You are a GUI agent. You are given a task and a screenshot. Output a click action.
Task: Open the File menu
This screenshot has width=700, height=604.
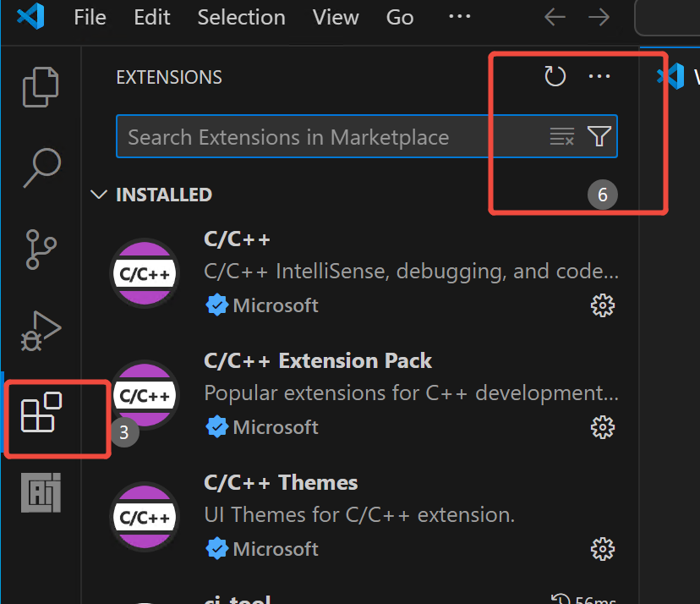90,18
